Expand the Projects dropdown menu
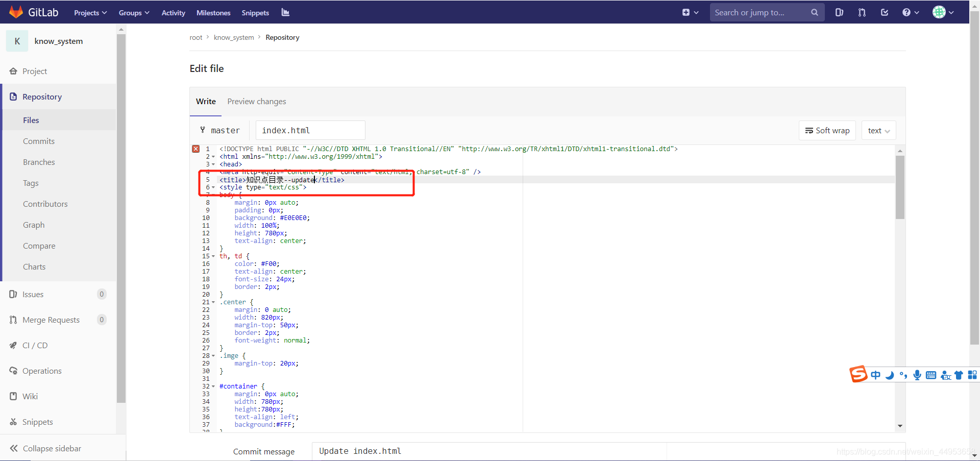 pos(90,13)
